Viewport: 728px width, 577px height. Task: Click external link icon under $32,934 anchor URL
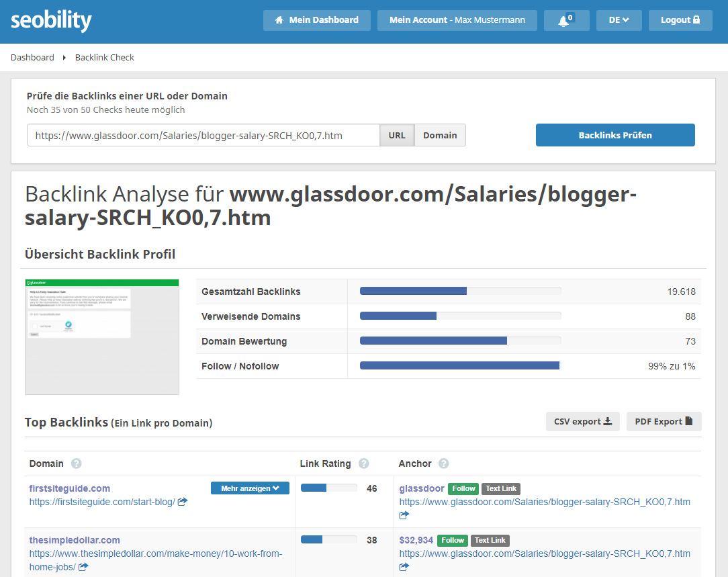coord(404,567)
